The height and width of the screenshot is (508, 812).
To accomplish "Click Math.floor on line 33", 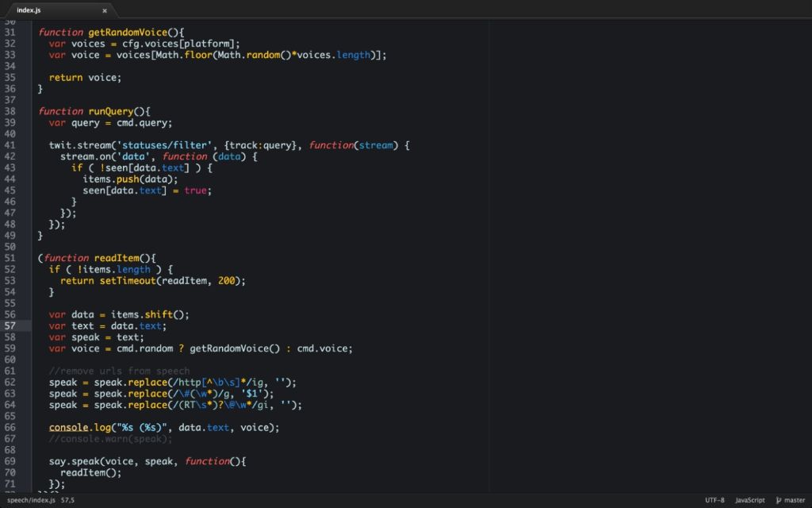I will pyautogui.click(x=184, y=55).
